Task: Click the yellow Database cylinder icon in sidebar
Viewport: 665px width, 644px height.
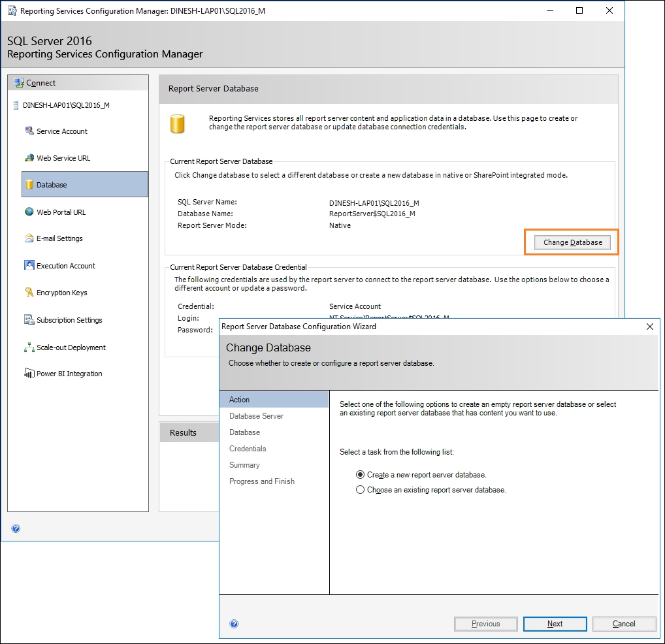Action: pyautogui.click(x=29, y=184)
